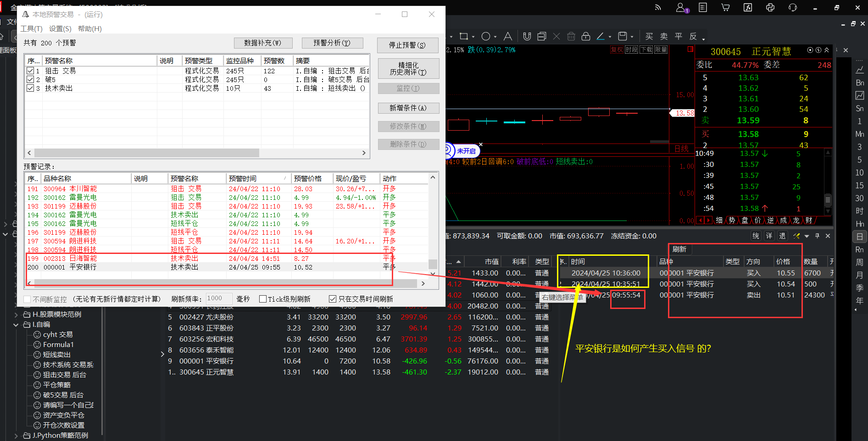Click the pin icon in account panel
868x441 pixels.
click(x=817, y=236)
